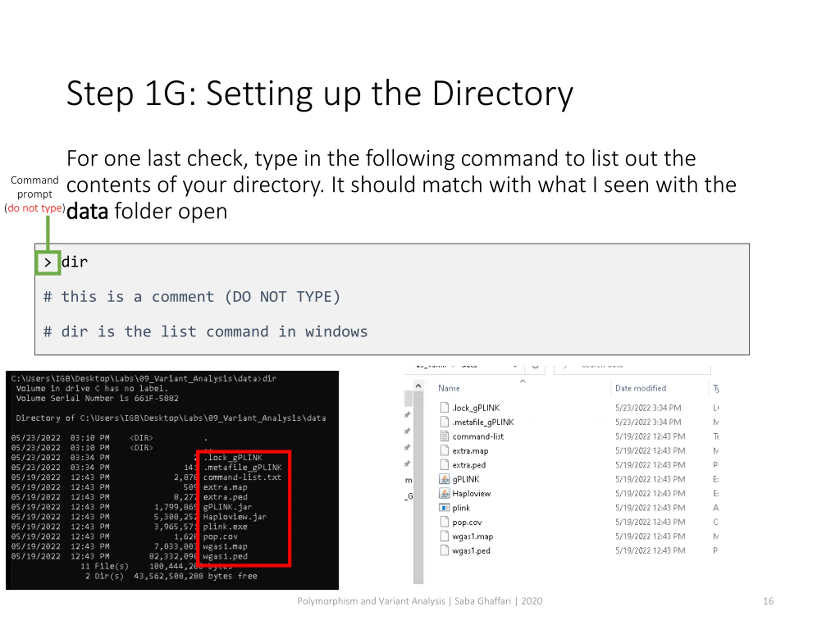Click the bold word 'data' in instructions
840x630 pixels.
point(87,211)
